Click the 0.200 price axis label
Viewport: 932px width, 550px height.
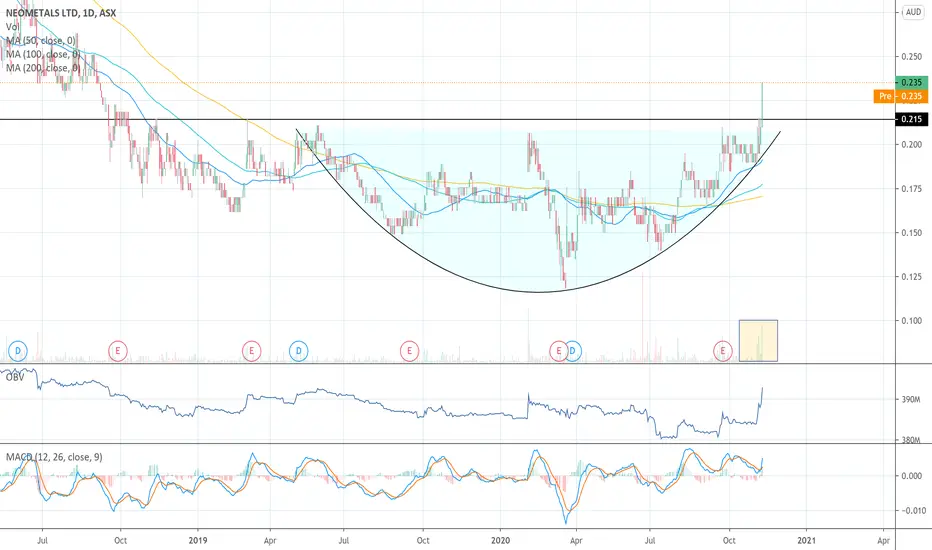pos(912,144)
